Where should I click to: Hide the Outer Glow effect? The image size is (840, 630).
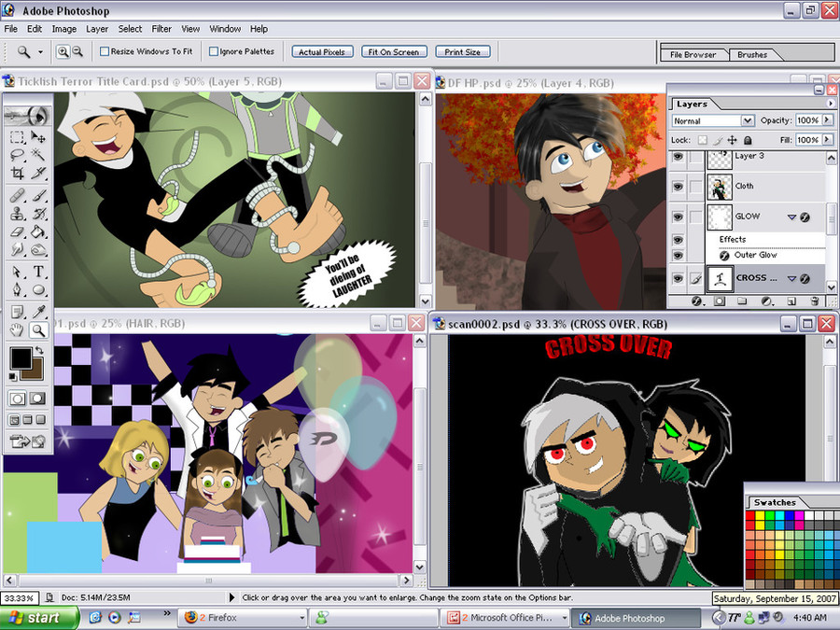[679, 256]
